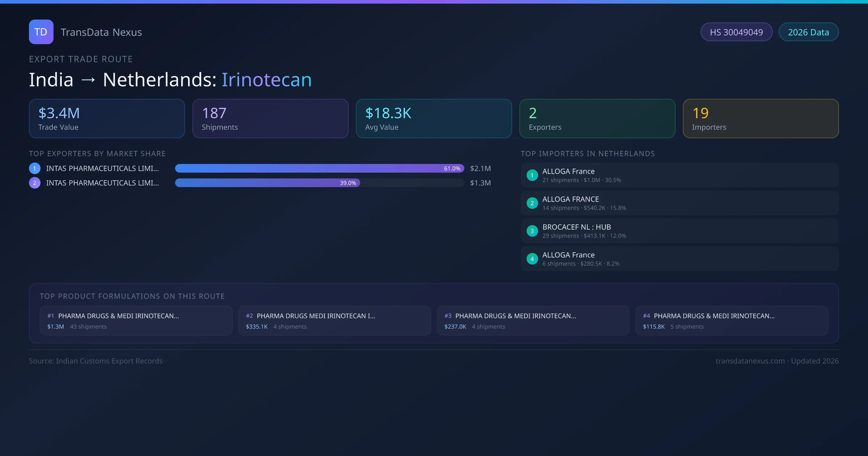Click importer rank 4 green badge
868x456 pixels.
[x=532, y=259]
